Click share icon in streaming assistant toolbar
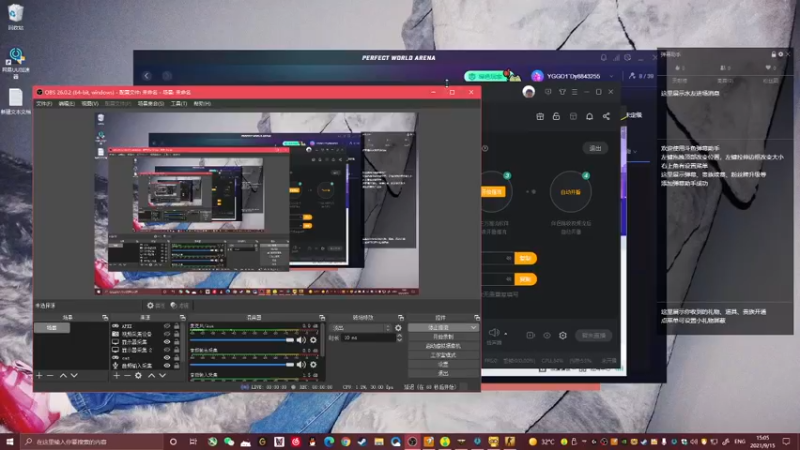Screen dimensions: 800x450 (x=606, y=116)
